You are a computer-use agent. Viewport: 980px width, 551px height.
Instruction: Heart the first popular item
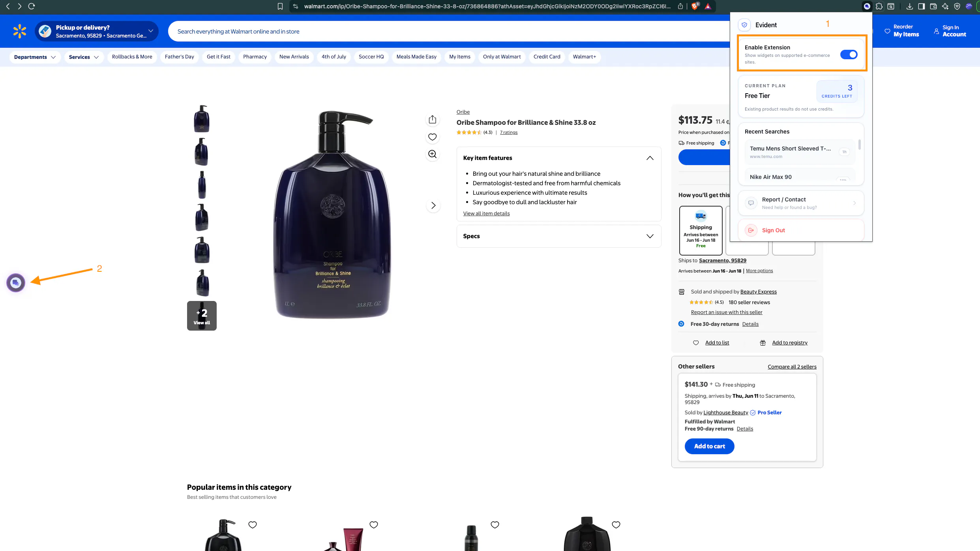(253, 525)
